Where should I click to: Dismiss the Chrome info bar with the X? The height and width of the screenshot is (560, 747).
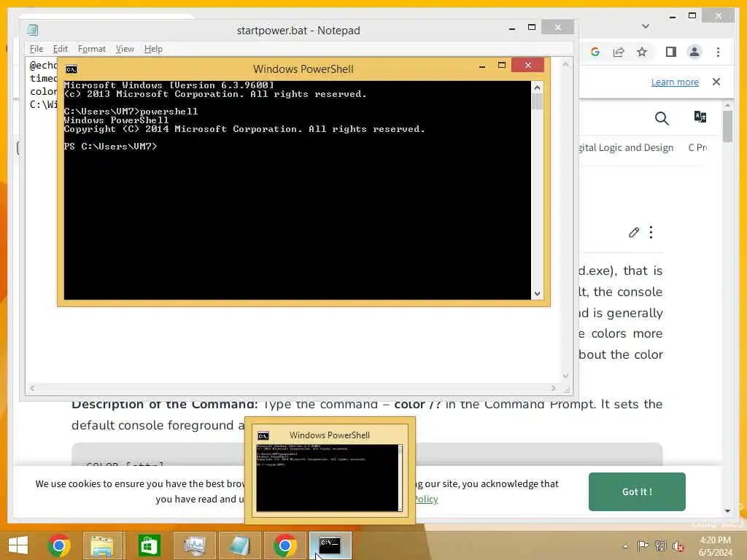[716, 82]
